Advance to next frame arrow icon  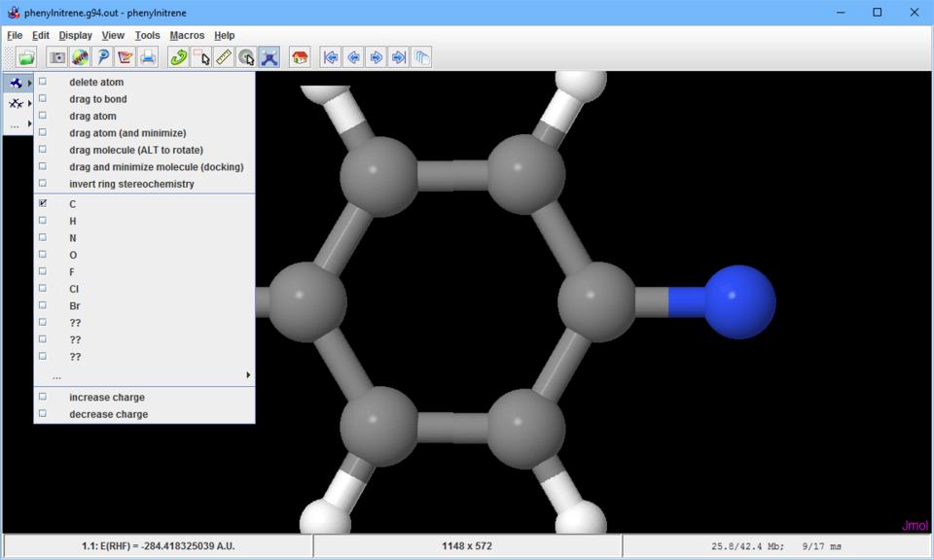[376, 57]
